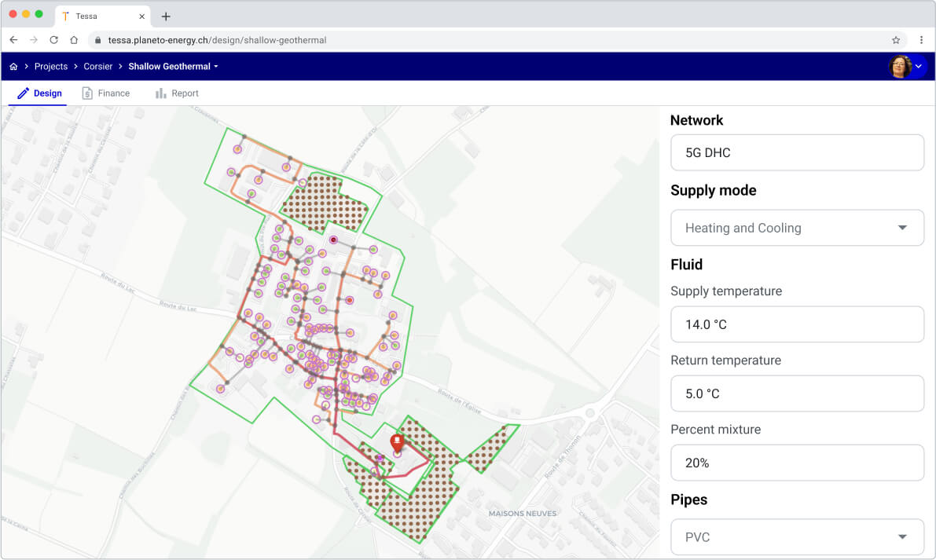Open the Corsier breadcrumb link

[x=97, y=67]
